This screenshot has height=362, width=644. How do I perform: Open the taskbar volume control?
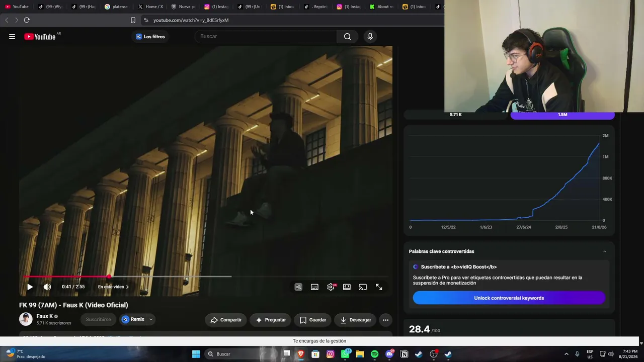click(612, 354)
